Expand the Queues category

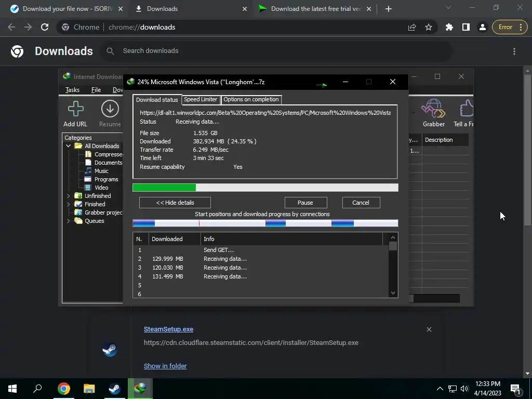(68, 221)
